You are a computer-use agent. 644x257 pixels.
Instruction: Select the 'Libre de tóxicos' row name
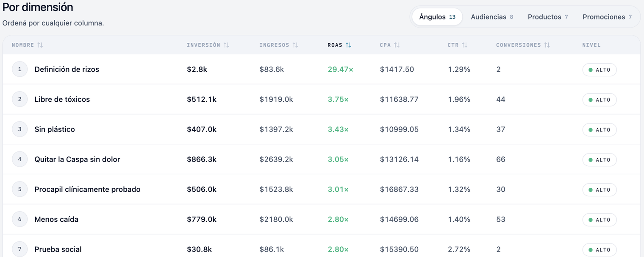tap(62, 99)
